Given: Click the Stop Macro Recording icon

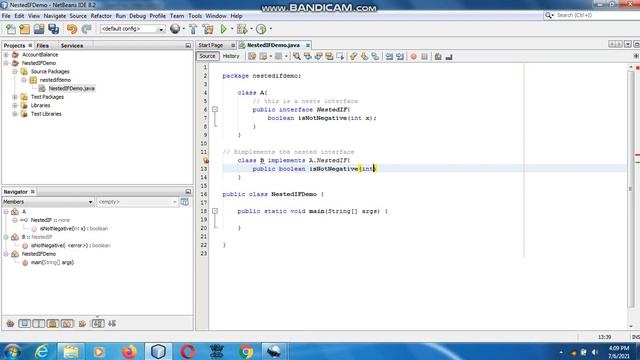Looking at the screenshot, I should coord(424,57).
